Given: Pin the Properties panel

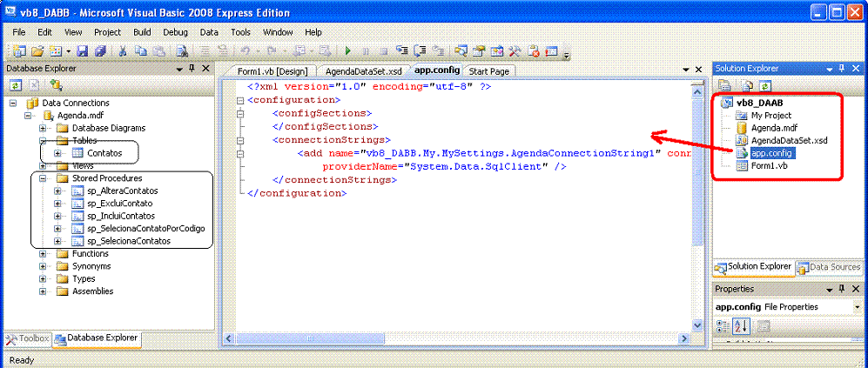Looking at the screenshot, I should (x=841, y=289).
